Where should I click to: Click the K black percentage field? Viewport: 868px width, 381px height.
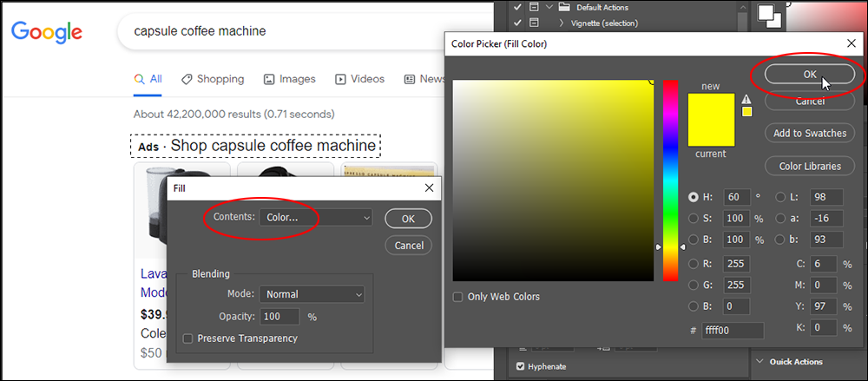click(823, 328)
